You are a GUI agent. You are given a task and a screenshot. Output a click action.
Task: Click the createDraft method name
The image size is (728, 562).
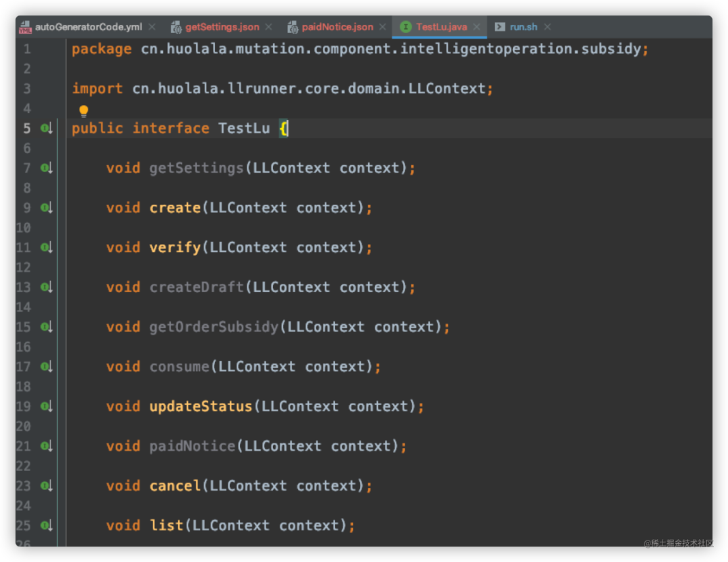pyautogui.click(x=196, y=287)
